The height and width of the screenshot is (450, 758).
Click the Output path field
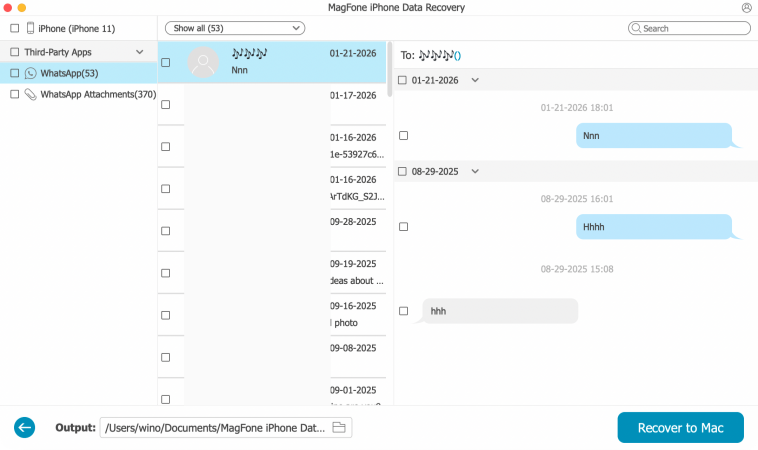[x=226, y=427]
